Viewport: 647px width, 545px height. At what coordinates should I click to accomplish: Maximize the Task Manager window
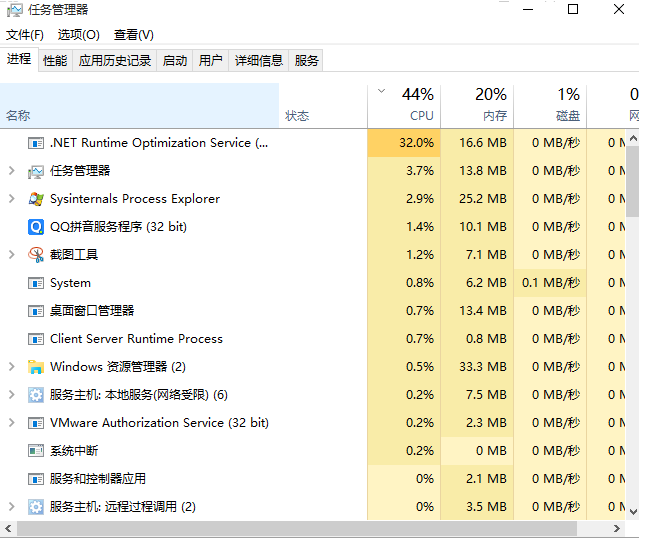(573, 9)
